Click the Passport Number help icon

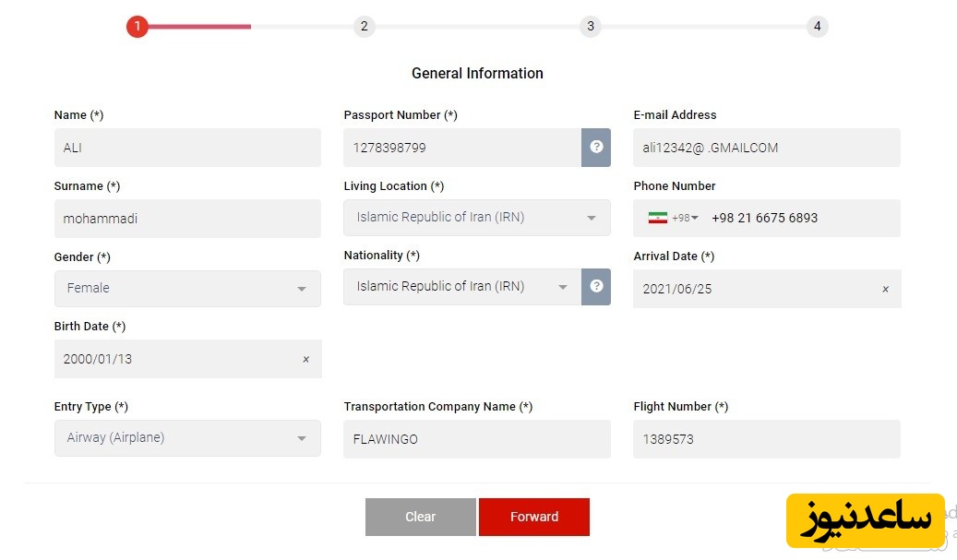pyautogui.click(x=596, y=148)
